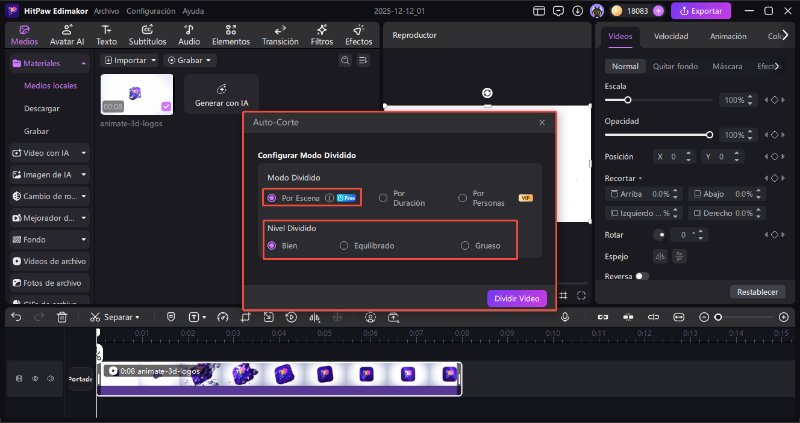Collapse the Materiales section
The width and height of the screenshot is (800, 423).
pyautogui.click(x=83, y=63)
